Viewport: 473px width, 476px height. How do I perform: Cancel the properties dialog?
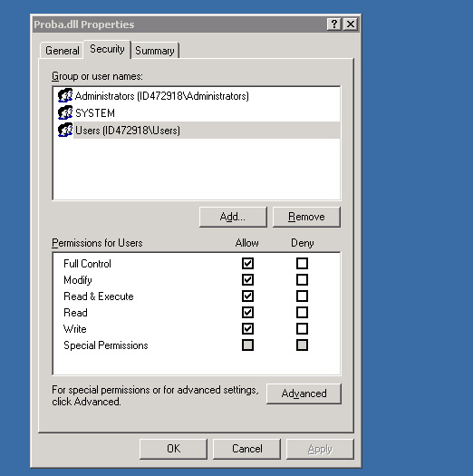tap(247, 449)
